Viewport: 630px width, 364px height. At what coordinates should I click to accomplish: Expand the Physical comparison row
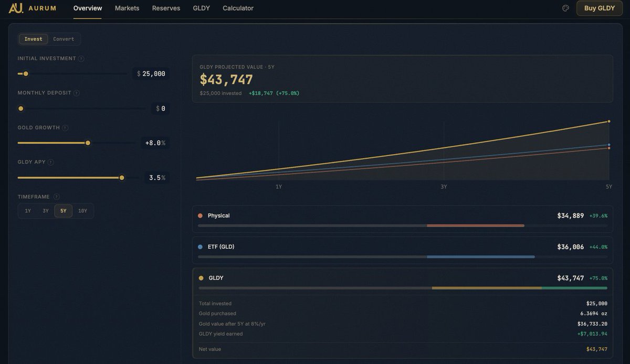click(x=402, y=219)
